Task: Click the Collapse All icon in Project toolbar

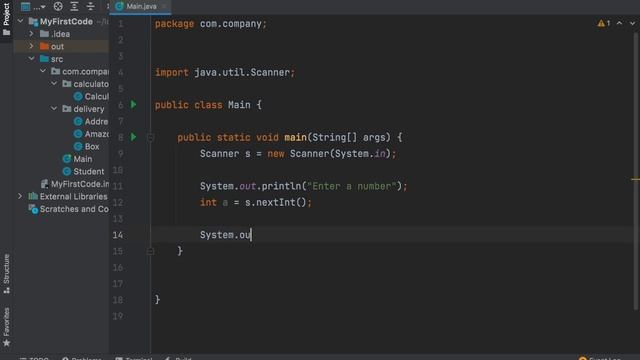Action: [x=90, y=7]
